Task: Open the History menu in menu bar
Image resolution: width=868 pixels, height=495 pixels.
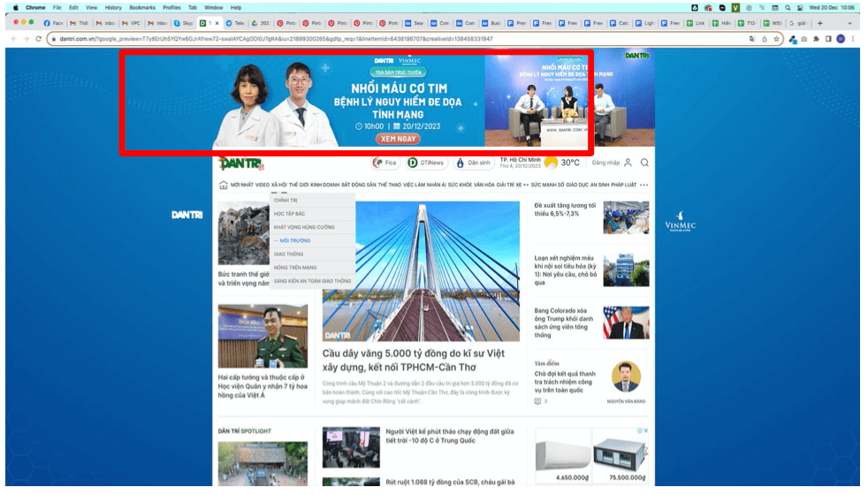Action: [113, 8]
